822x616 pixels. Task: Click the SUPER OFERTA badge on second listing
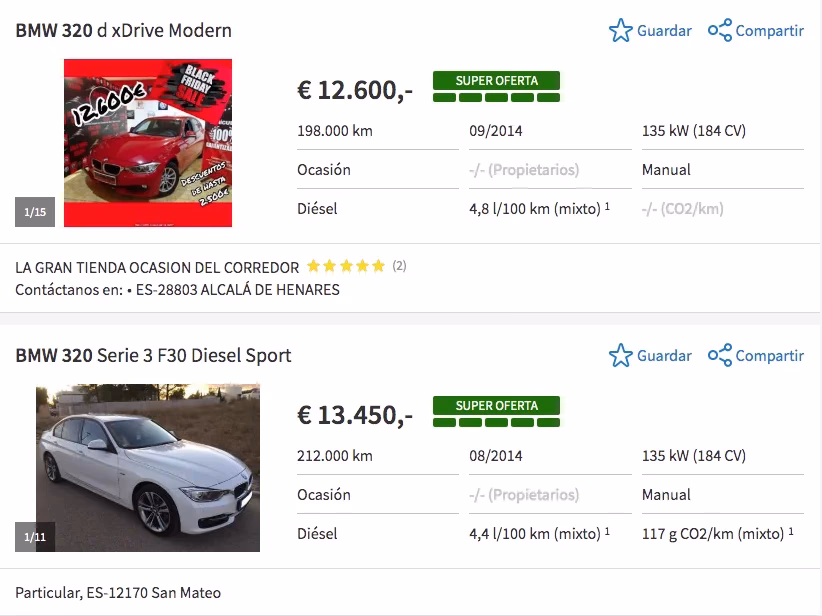(x=496, y=406)
